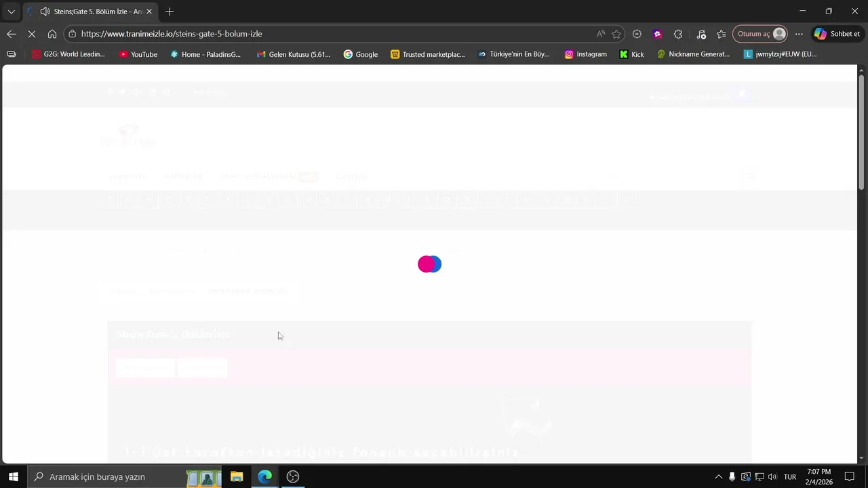Start Read aloud for this page

601,34
